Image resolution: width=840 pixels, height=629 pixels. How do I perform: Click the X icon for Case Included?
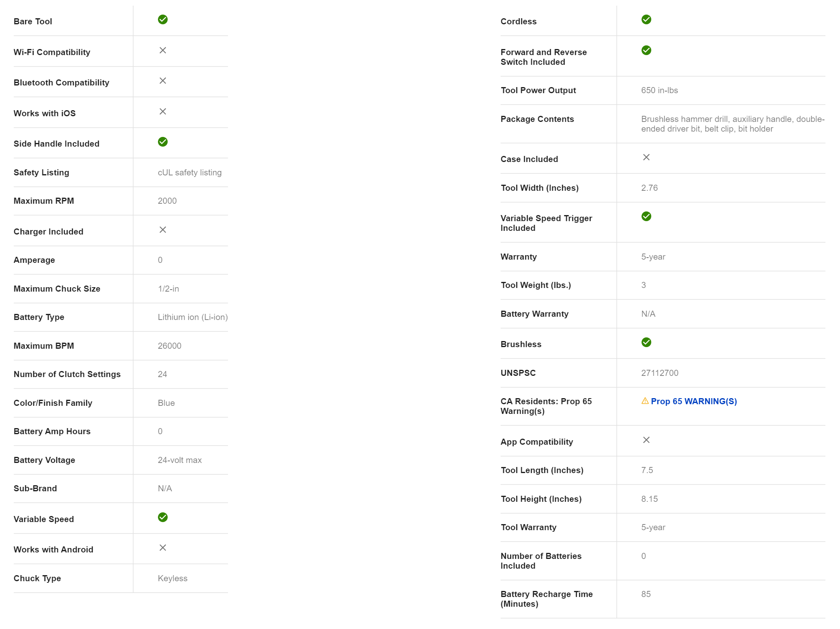pyautogui.click(x=646, y=157)
